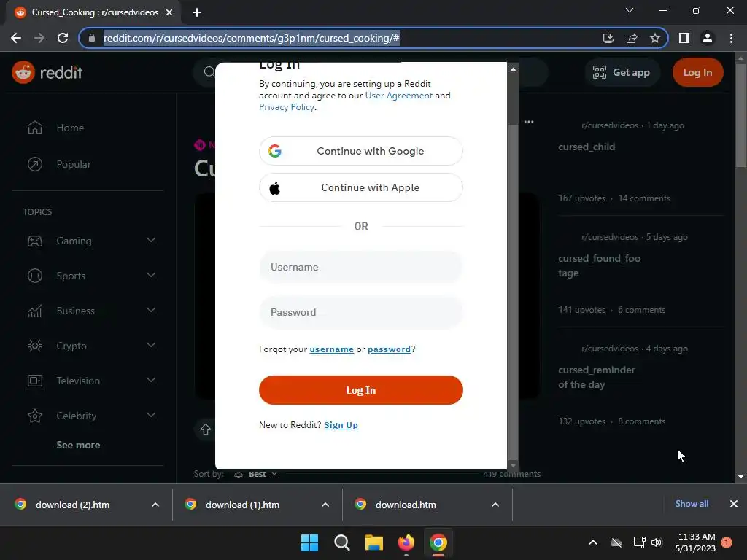This screenshot has width=747, height=560.
Task: Click page scrollbar down arrow
Action: pos(741,477)
